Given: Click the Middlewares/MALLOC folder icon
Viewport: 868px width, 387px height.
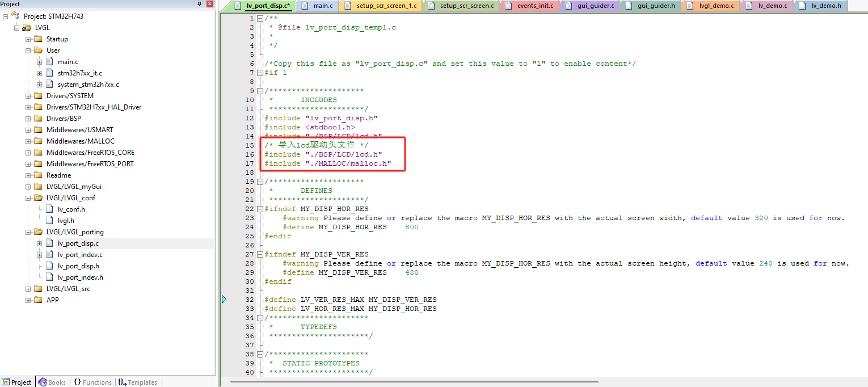Looking at the screenshot, I should point(38,141).
